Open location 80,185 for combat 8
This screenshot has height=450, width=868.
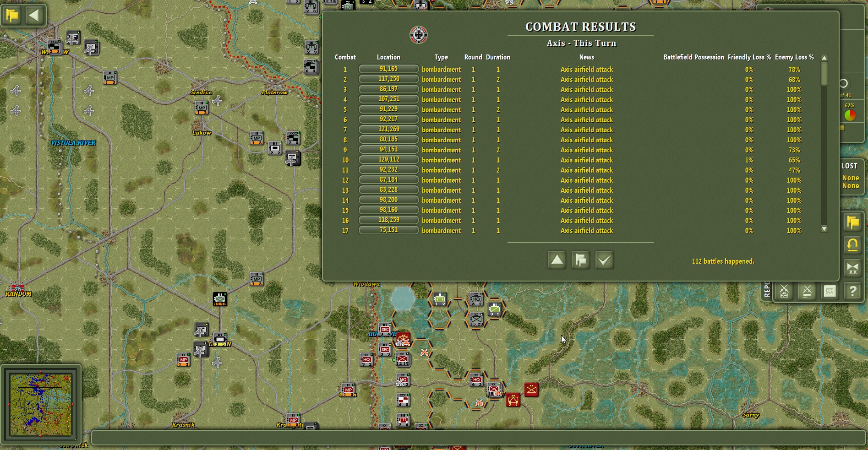(388, 140)
